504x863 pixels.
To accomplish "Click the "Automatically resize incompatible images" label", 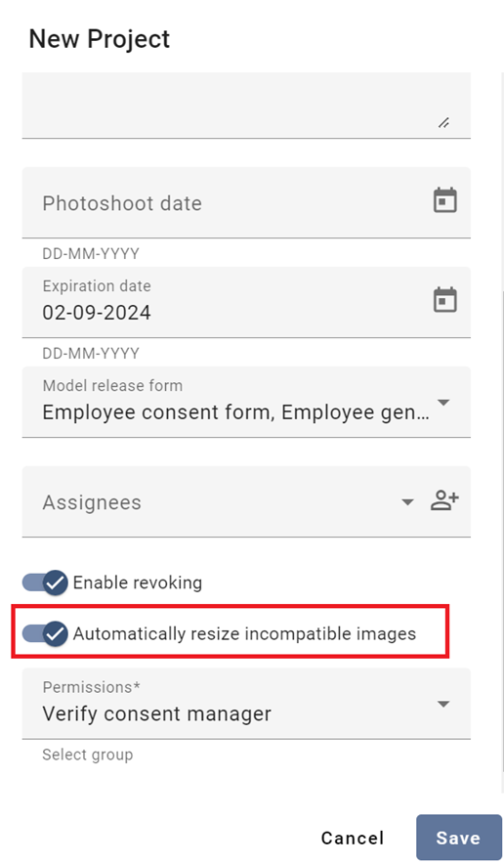I will [x=245, y=633].
